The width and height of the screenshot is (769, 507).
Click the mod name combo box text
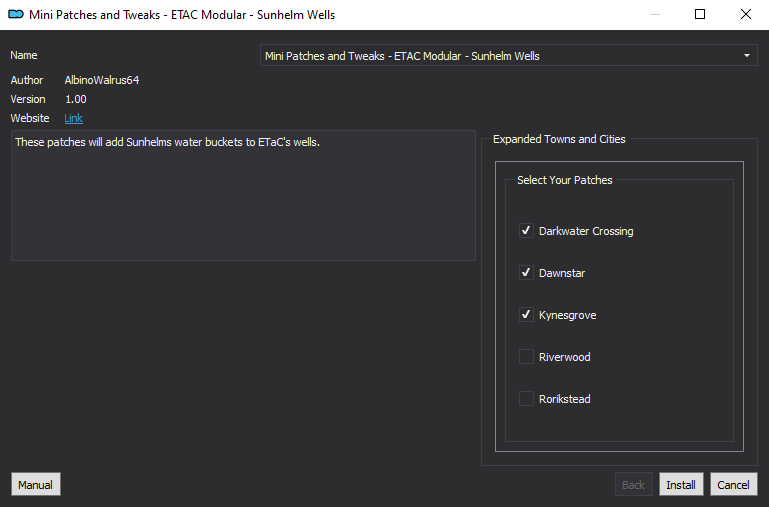point(402,56)
